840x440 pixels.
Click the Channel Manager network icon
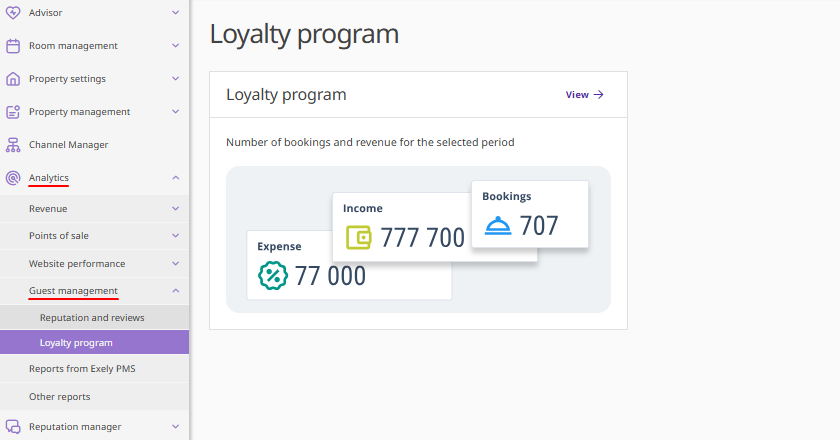13,144
